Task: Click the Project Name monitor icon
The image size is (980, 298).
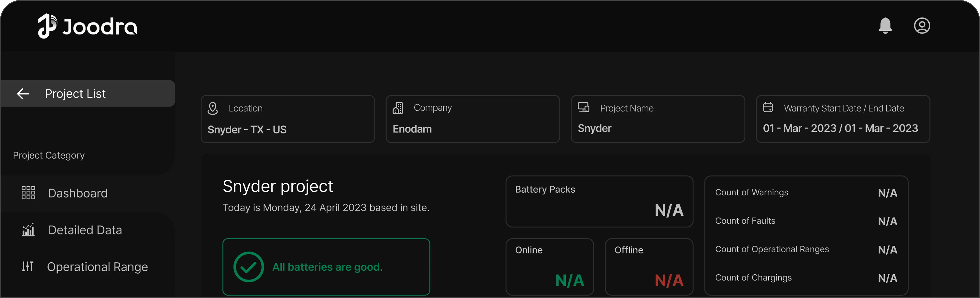Action: click(x=583, y=107)
